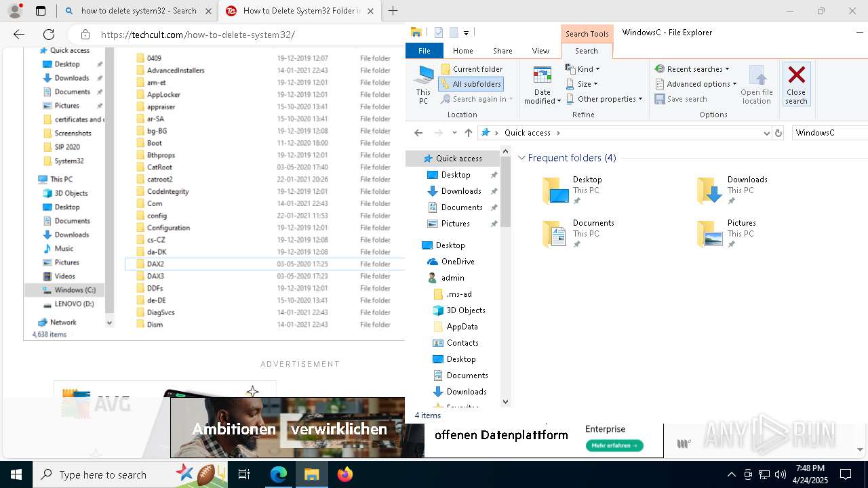Select the Search ribbon tab
The height and width of the screenshot is (488, 868).
coord(587,51)
